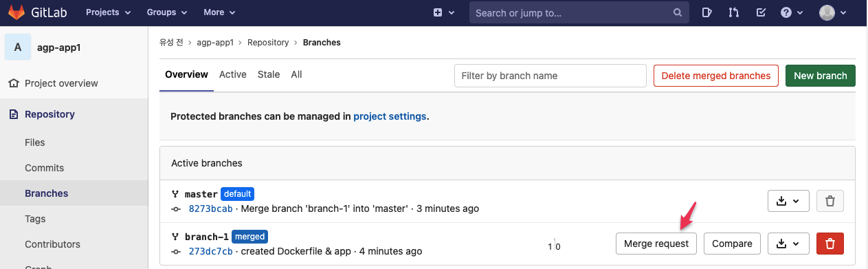Viewport: 868px width, 269px height.
Task: Open the issues icon in top bar
Action: [706, 12]
